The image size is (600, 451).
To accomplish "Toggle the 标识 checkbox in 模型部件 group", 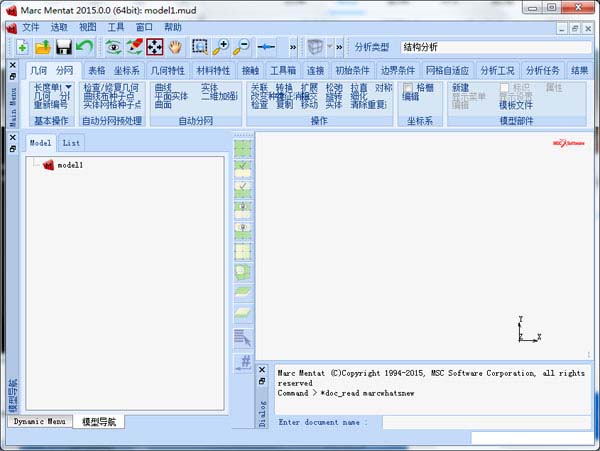I will (x=504, y=88).
